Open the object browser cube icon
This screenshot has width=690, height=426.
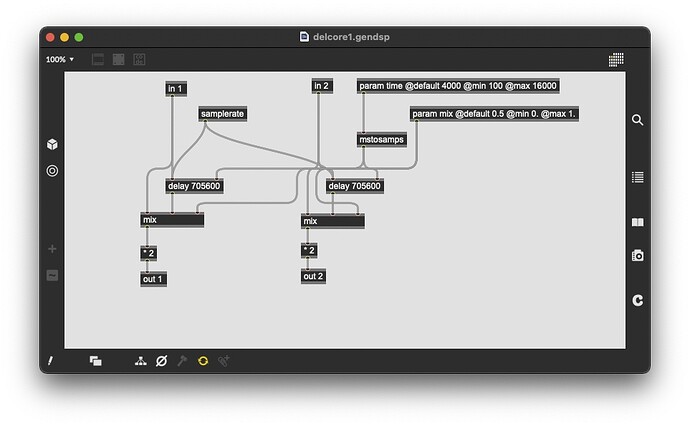tap(52, 144)
